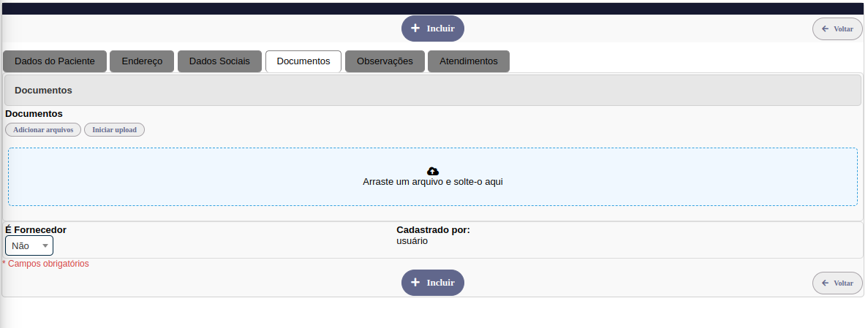Click the left arrow icon on top Voltar
The image size is (868, 328).
tap(826, 29)
